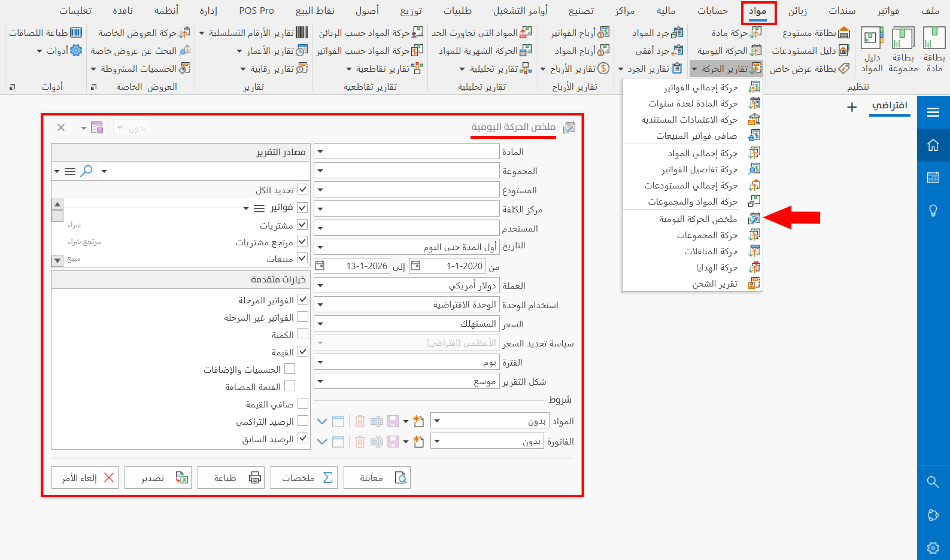
Task: Add a new tab with plus icon
Action: click(x=852, y=107)
